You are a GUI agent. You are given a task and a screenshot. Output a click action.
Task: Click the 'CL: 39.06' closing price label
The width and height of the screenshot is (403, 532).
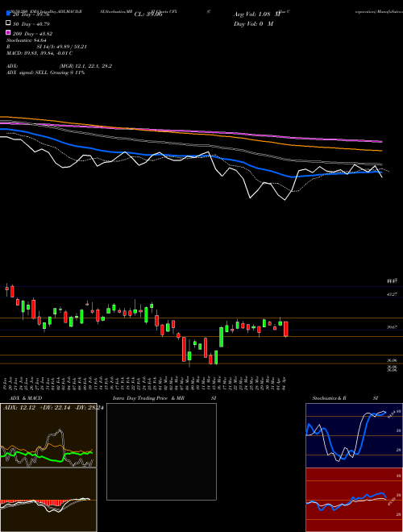(148, 15)
